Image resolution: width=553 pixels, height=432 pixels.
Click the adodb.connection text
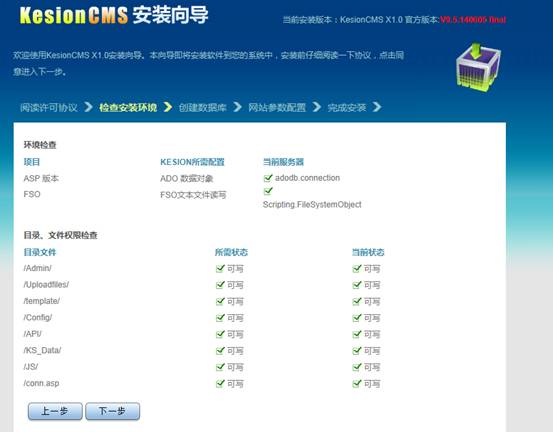308,178
